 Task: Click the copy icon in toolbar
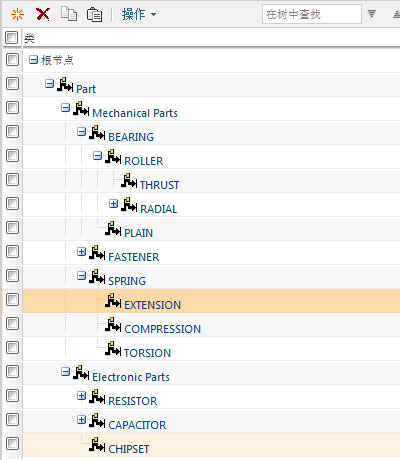point(69,14)
